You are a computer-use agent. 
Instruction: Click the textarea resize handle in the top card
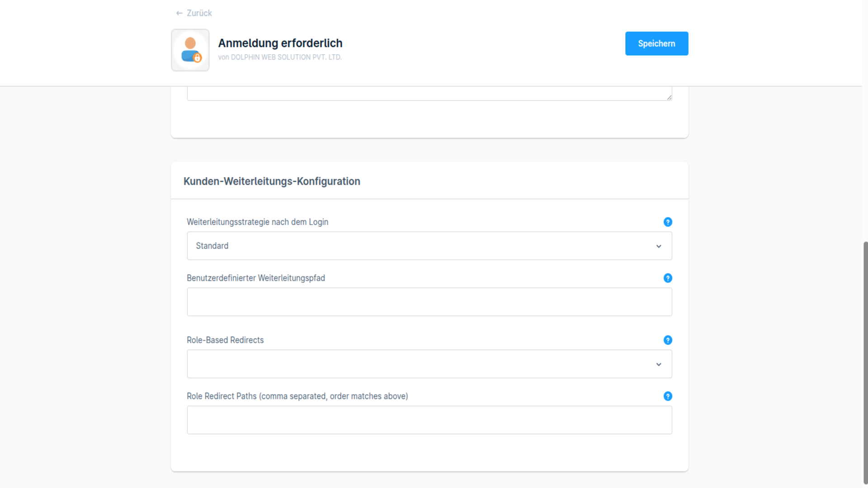[669, 97]
